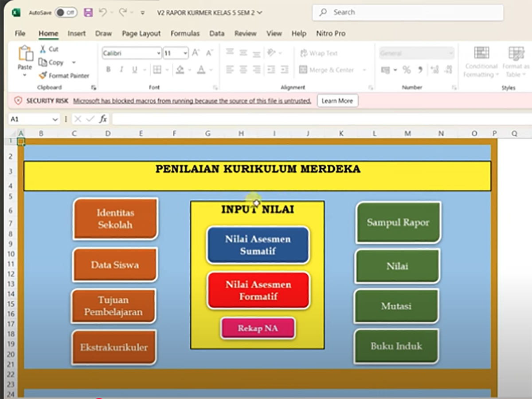Screen dimensions: 532x399
Task: Click inside the Search box
Action: [408, 12]
